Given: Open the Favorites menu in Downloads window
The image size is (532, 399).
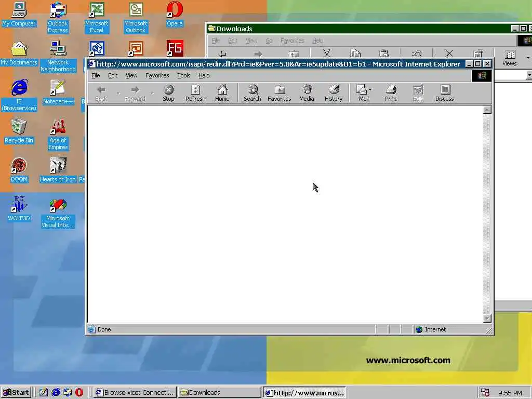Looking at the screenshot, I should (x=292, y=41).
